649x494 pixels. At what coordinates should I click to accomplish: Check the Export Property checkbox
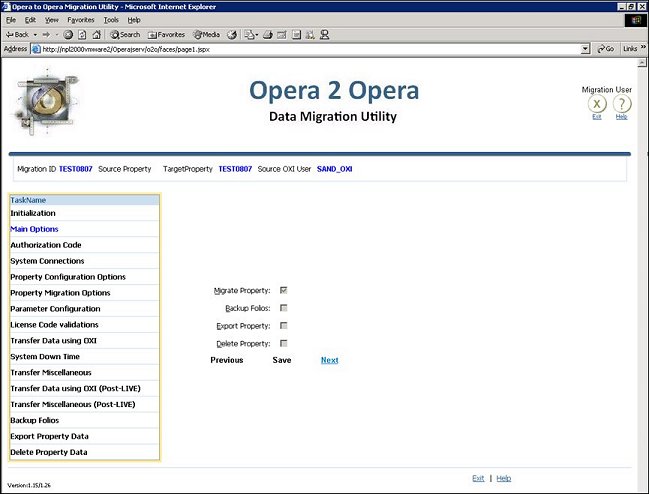284,326
